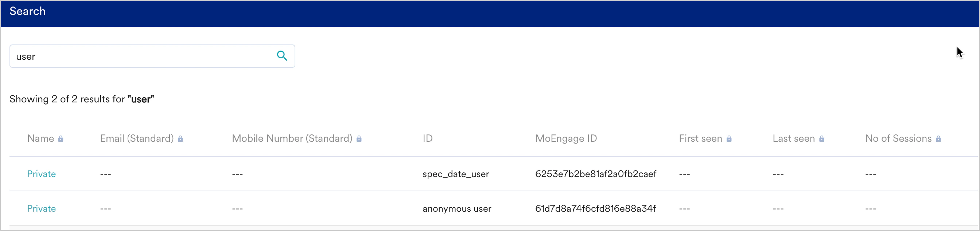Click the lock icon beside Mobile Number (Standard)
Viewport: 980px width, 231px height.
tap(359, 139)
